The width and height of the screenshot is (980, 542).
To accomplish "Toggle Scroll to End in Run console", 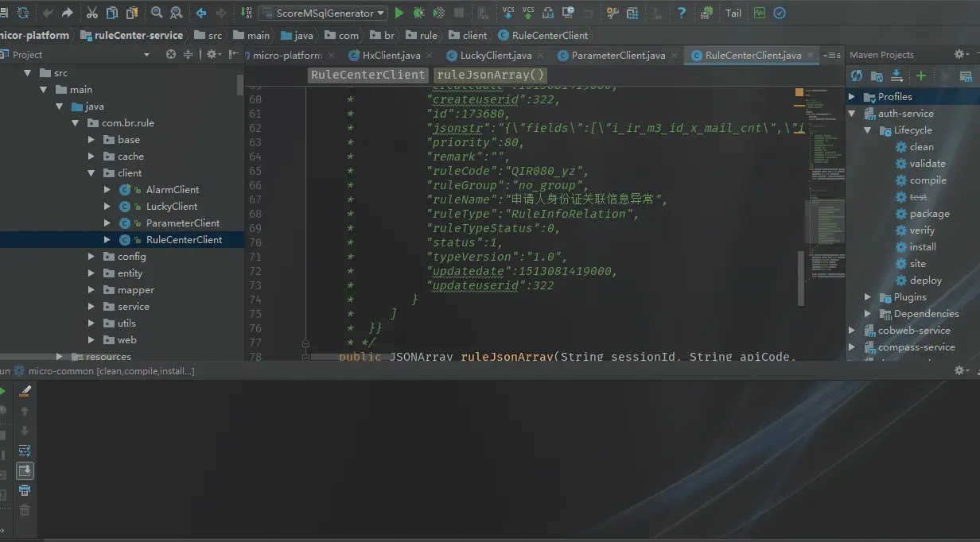I will [x=25, y=470].
